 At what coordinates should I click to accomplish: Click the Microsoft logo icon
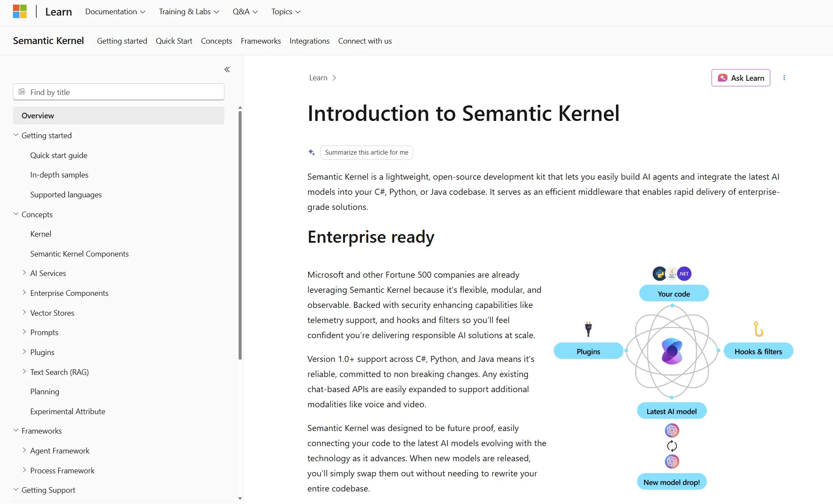pos(20,12)
